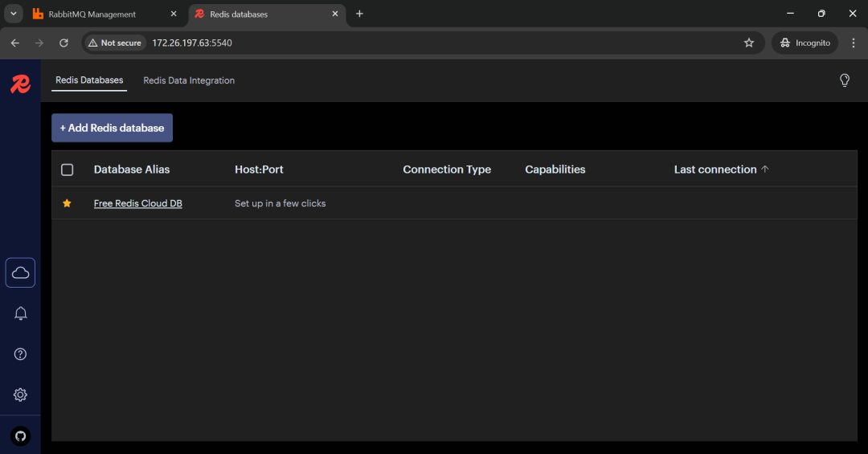868x454 pixels.
Task: Click the Incognito profile button
Action: (805, 43)
